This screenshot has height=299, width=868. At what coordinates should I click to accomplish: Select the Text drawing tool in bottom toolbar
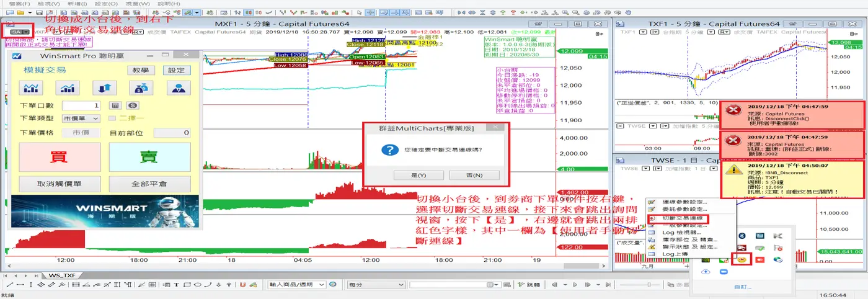coord(177,285)
